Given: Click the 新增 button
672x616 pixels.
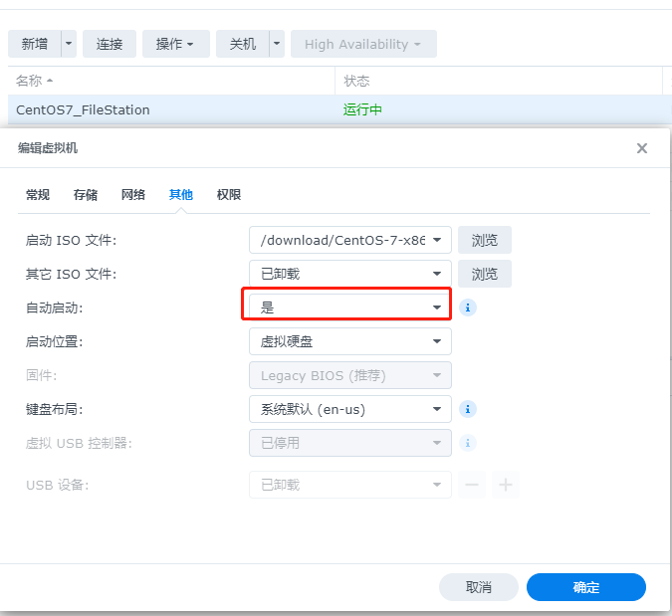Looking at the screenshot, I should coord(35,44).
